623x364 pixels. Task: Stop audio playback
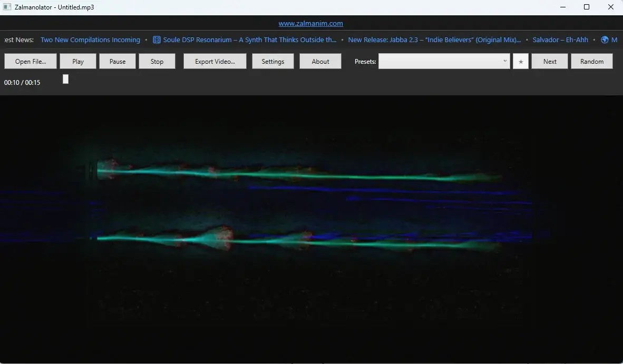157,62
